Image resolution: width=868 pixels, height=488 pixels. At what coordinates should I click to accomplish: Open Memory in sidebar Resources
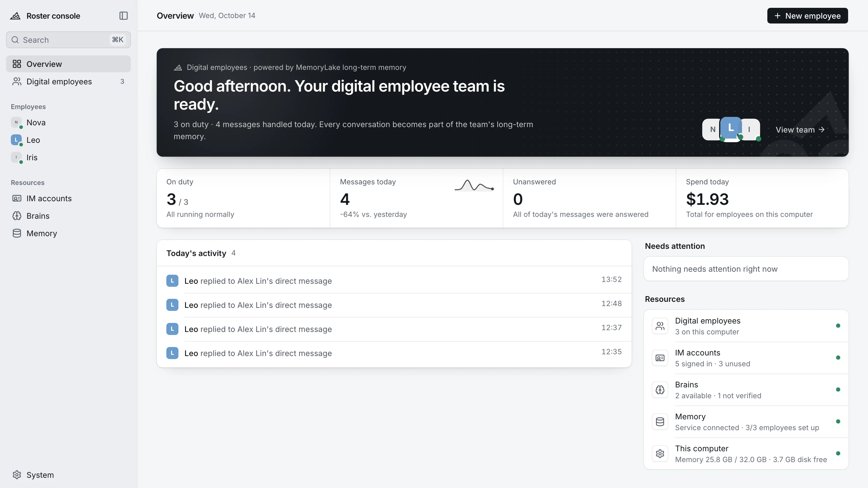coord(68,233)
